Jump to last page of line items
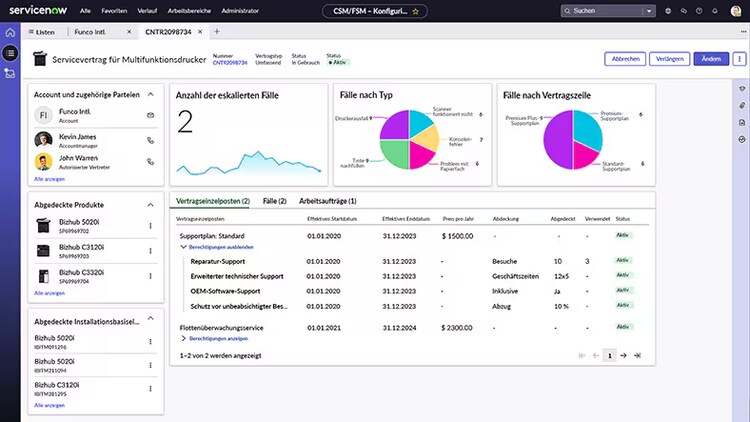This screenshot has width=750, height=422. coord(637,355)
